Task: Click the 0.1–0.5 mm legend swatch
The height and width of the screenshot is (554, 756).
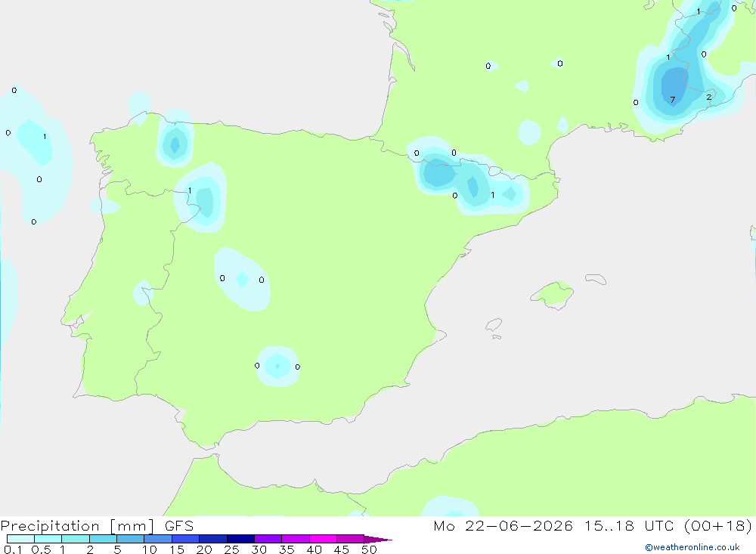Action: (x=20, y=539)
